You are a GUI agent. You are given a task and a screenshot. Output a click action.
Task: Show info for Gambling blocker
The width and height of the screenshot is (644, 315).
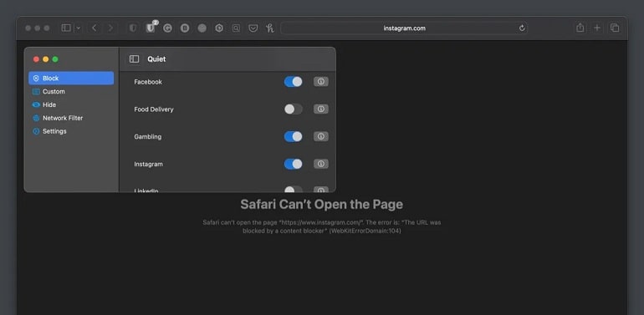coord(321,136)
